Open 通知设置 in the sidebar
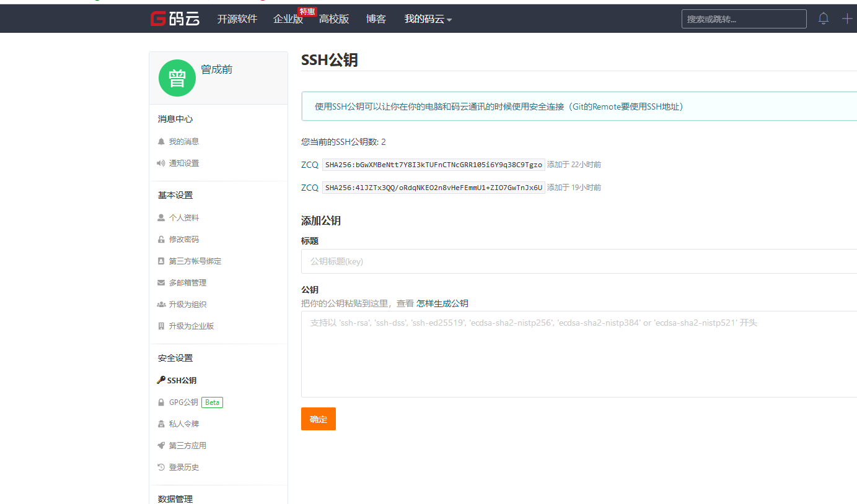This screenshot has width=857, height=504. (x=184, y=163)
